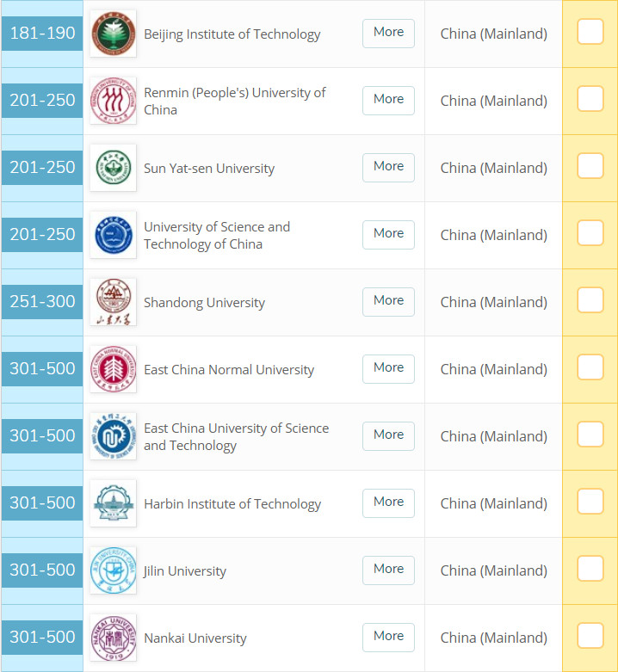This screenshot has width=618, height=672.
Task: Click the Renmin University of China logo
Action: (x=113, y=101)
